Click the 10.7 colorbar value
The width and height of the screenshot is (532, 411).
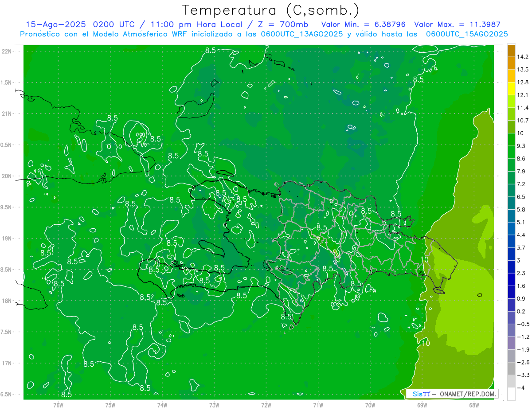click(522, 121)
